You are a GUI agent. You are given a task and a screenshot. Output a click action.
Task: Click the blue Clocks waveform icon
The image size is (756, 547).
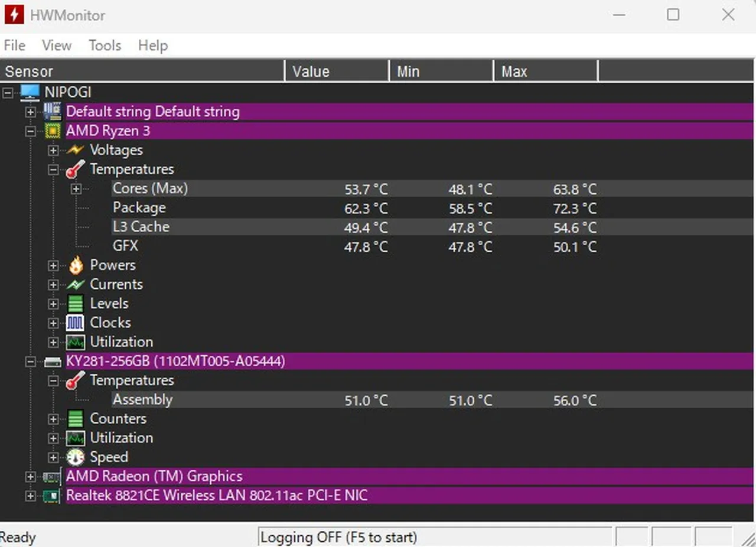click(76, 323)
